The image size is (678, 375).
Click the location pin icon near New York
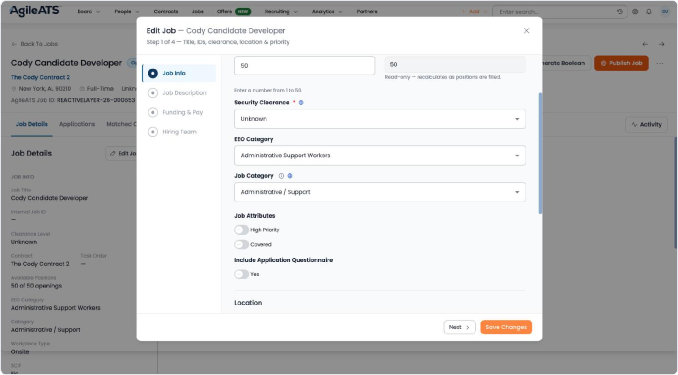[x=14, y=89]
